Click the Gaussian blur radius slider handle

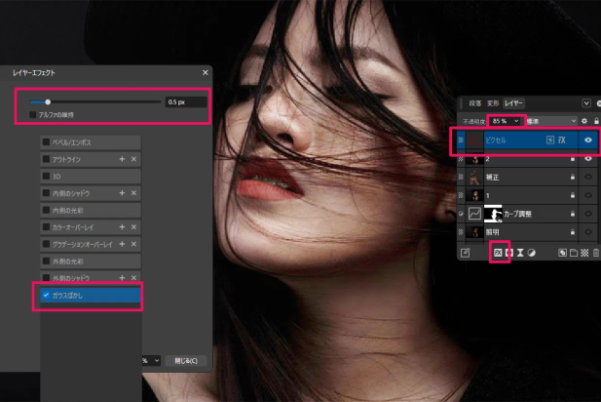[48, 102]
